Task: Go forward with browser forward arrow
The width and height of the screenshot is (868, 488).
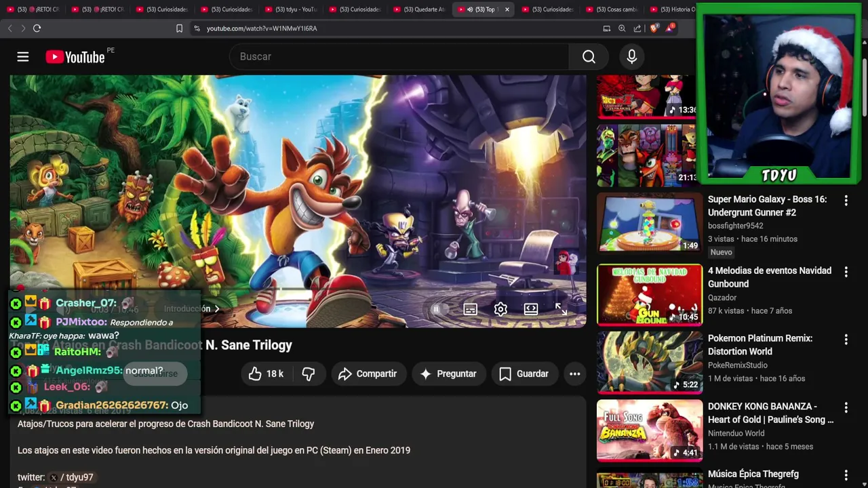Action: tap(23, 28)
